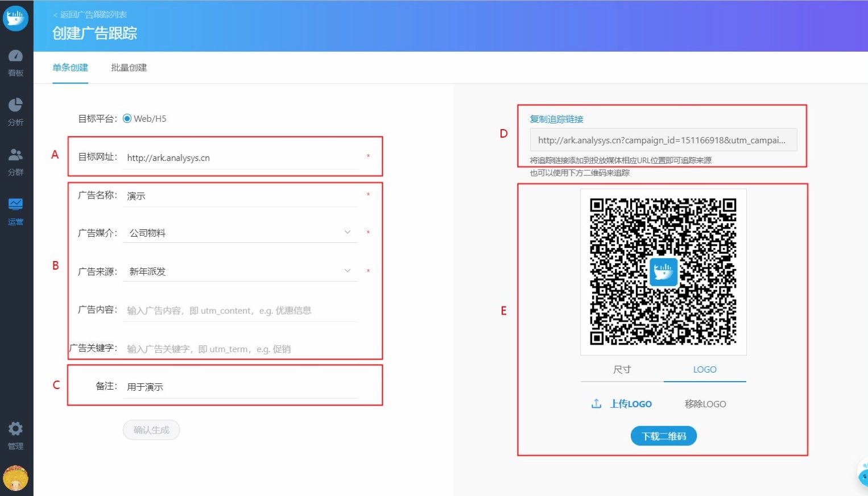Select the 运营 operations icon
This screenshot has width=868, height=496.
point(16,204)
